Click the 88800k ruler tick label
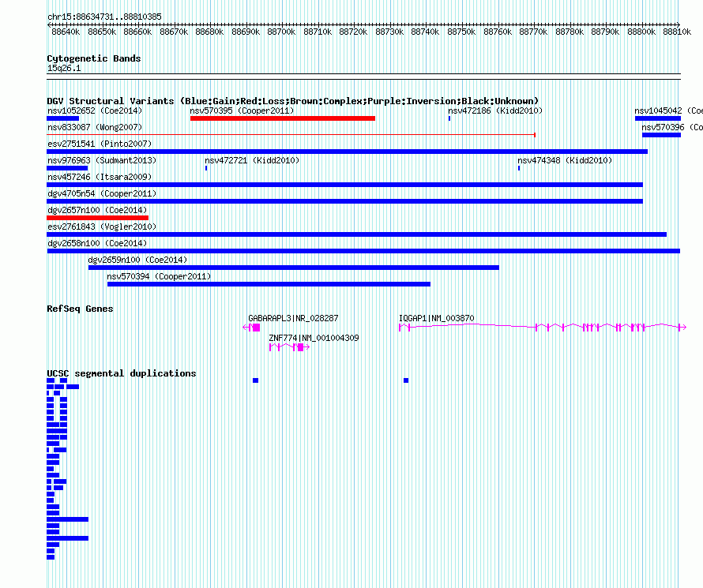The width and height of the screenshot is (703, 588). point(641,32)
